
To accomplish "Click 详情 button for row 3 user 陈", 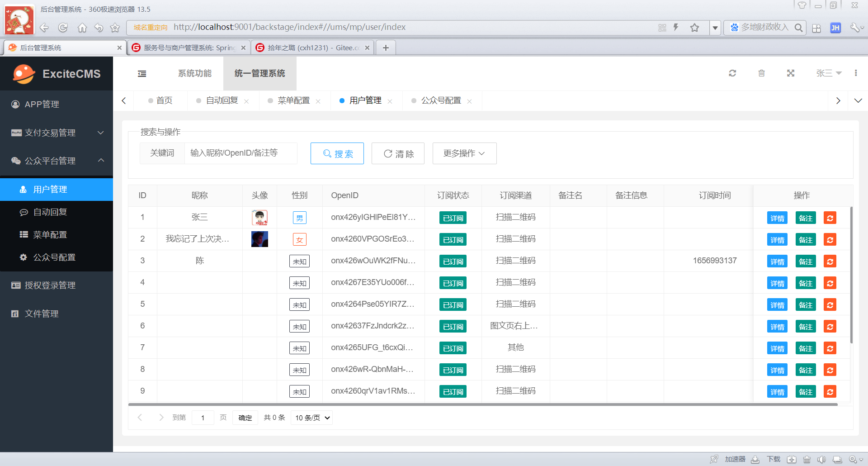I will [777, 262].
